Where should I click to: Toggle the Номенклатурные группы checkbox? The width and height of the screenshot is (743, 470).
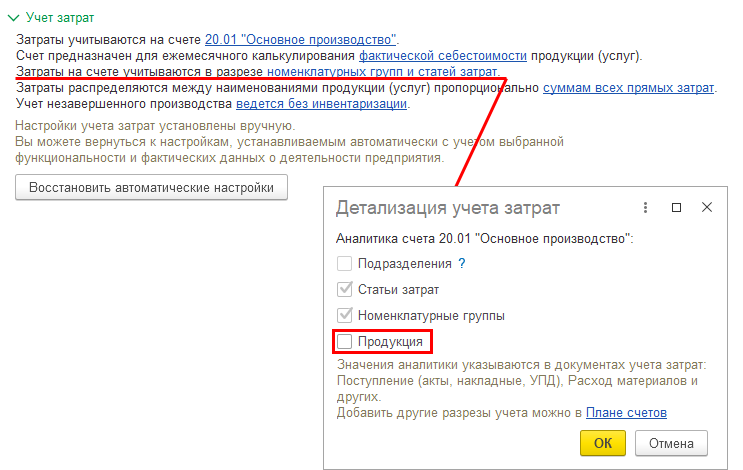coord(344,316)
